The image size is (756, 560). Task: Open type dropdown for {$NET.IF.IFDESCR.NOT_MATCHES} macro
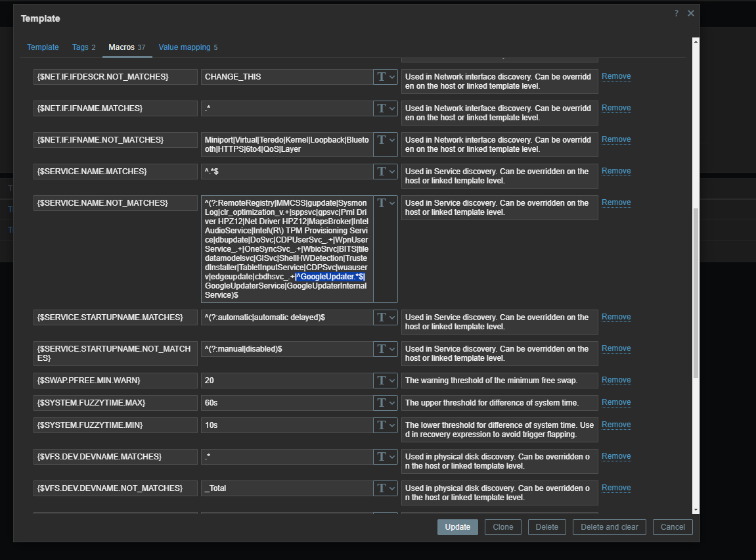coord(386,77)
